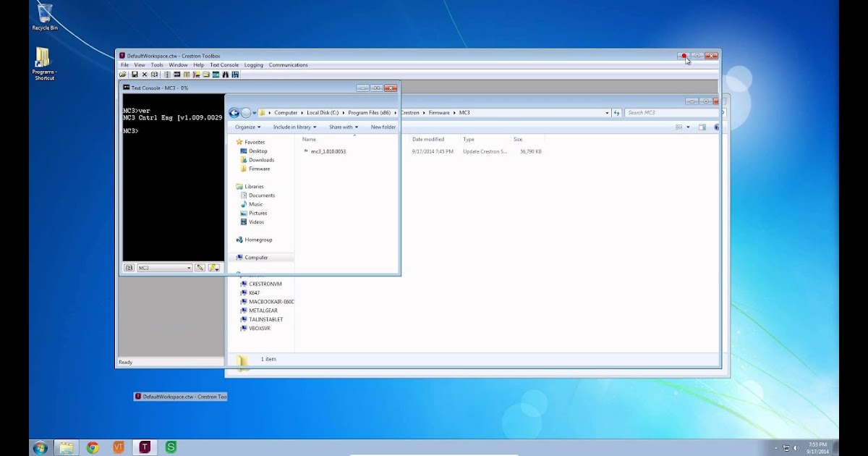Expand the 'Include in library' dropdown

294,127
